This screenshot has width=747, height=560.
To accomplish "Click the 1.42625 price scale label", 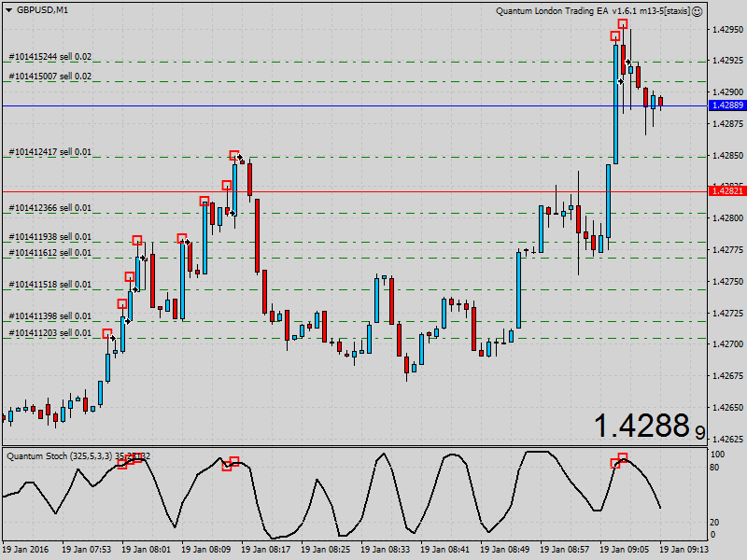I will point(727,439).
